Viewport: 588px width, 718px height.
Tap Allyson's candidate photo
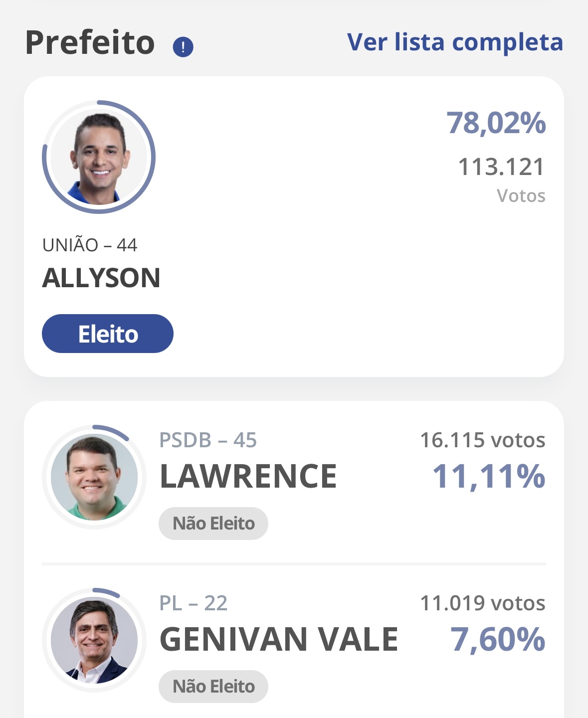coord(99,157)
